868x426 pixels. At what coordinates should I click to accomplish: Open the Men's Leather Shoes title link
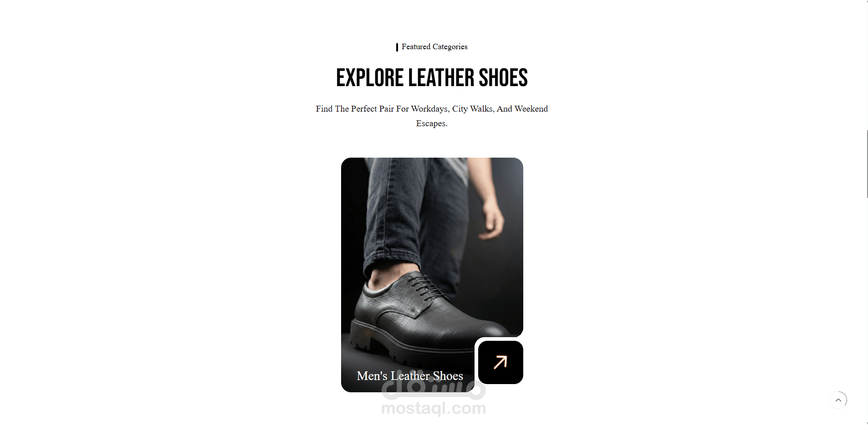coord(410,376)
